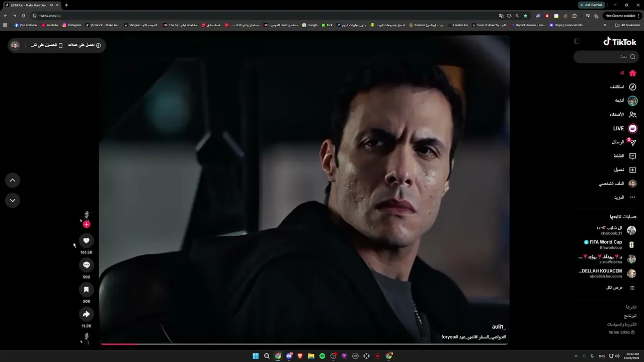
Task: Open the Company (الشركة) footer link
Action: [631, 307]
